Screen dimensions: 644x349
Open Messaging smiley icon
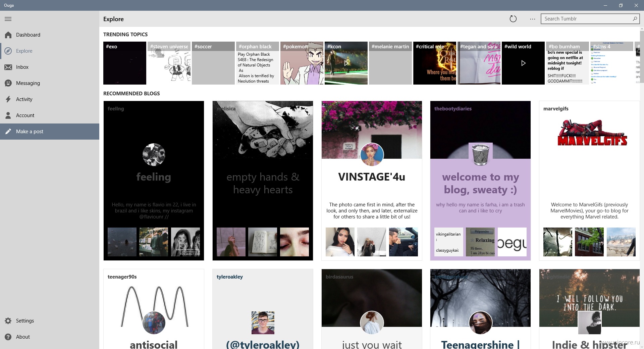pyautogui.click(x=8, y=83)
